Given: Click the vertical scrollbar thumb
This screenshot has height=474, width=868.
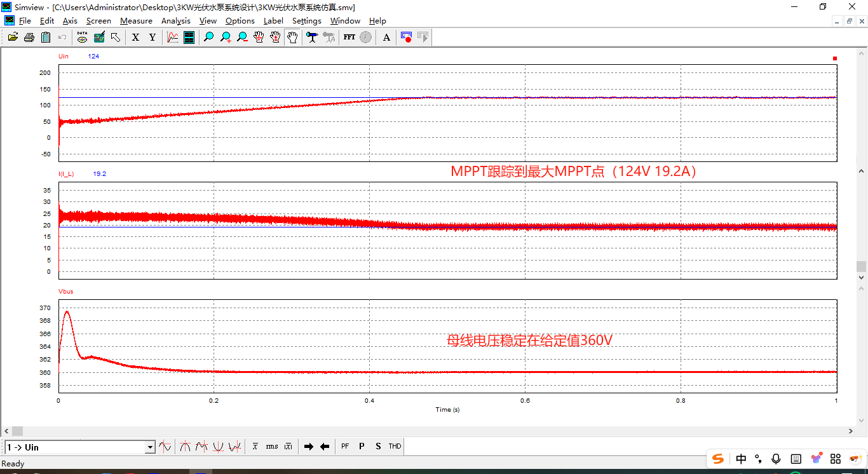Looking at the screenshot, I should (x=861, y=266).
